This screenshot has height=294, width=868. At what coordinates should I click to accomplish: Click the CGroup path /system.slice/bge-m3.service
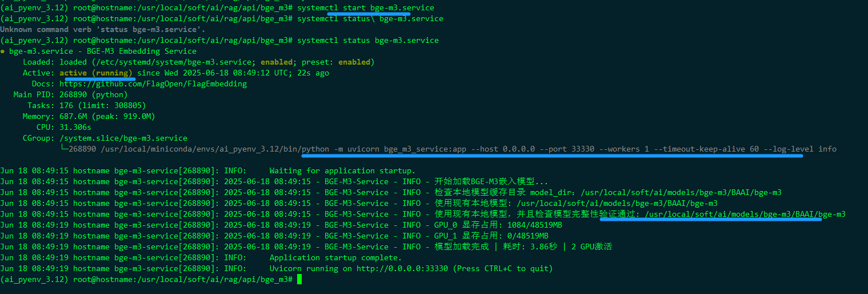(123, 138)
